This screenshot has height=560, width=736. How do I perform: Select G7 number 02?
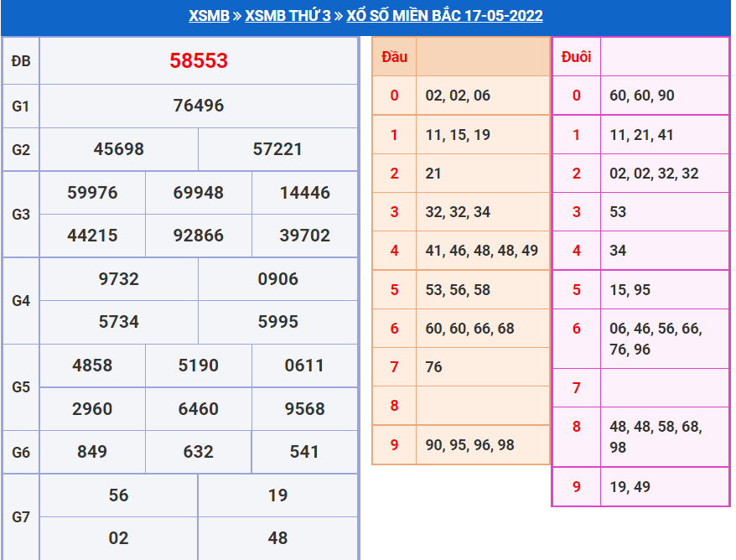pos(119,538)
